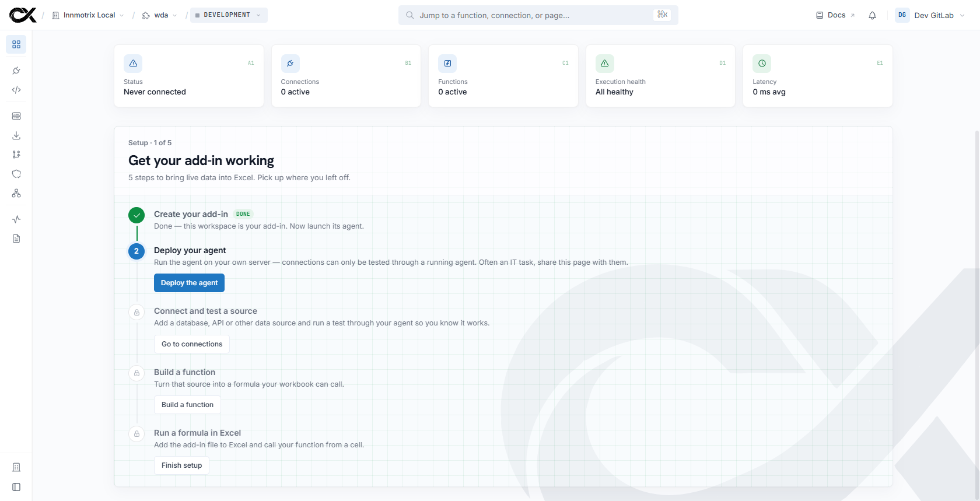Click the building icon at sidebar bottom

point(16,467)
